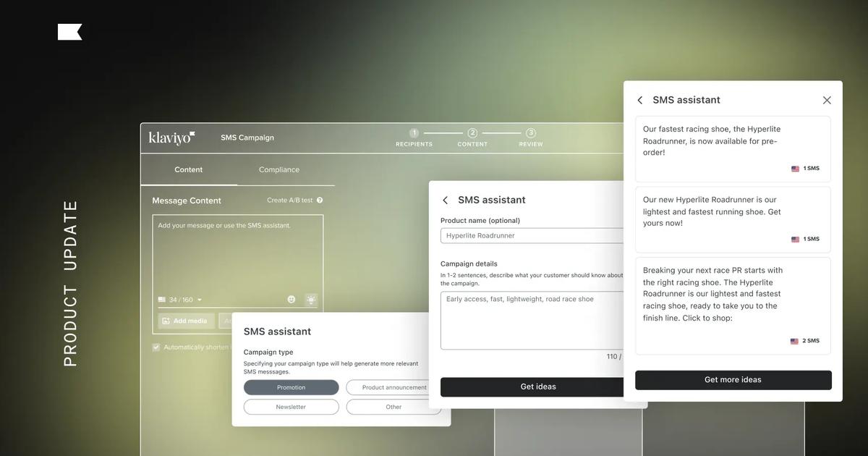Click Create A/B test link

(x=290, y=200)
